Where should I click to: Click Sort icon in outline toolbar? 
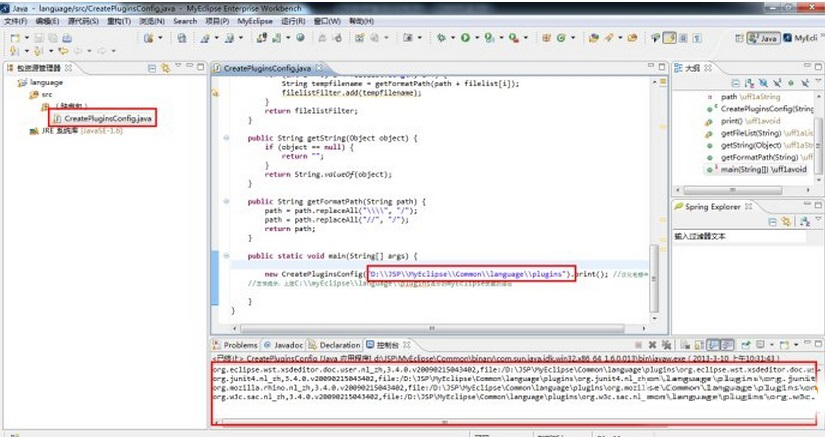(x=749, y=83)
